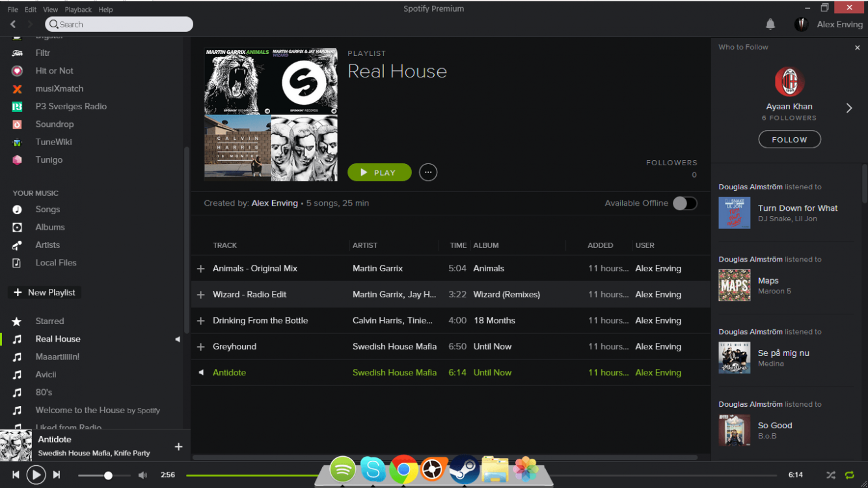Follow Ayaan Khan
868x488 pixels.
coord(789,139)
